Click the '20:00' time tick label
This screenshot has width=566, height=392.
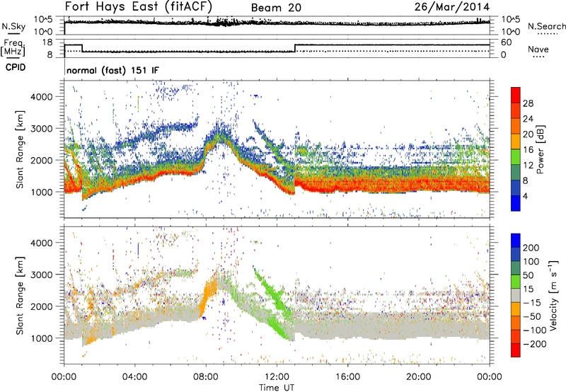click(x=418, y=377)
